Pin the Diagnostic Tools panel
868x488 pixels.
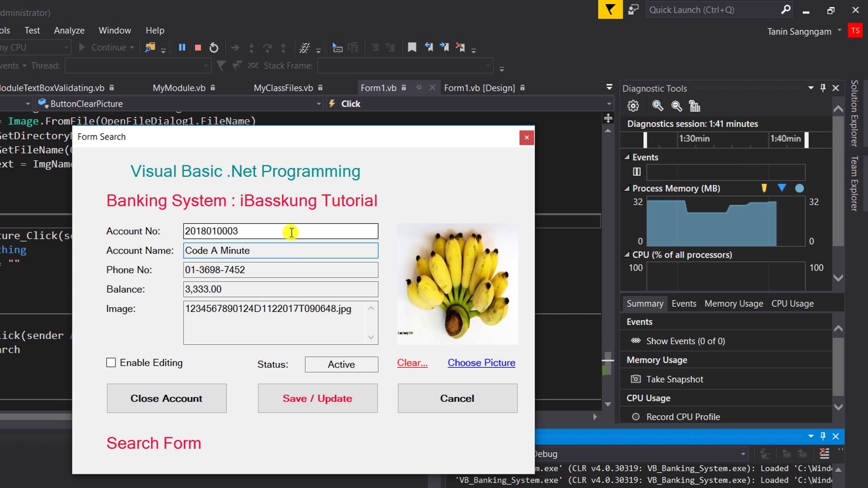coord(823,88)
